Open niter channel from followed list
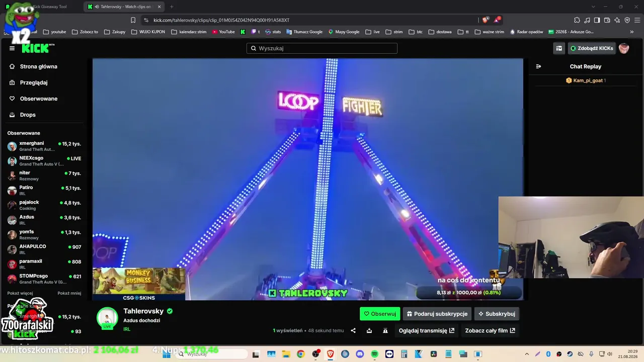The width and height of the screenshot is (644, 362). [44, 175]
